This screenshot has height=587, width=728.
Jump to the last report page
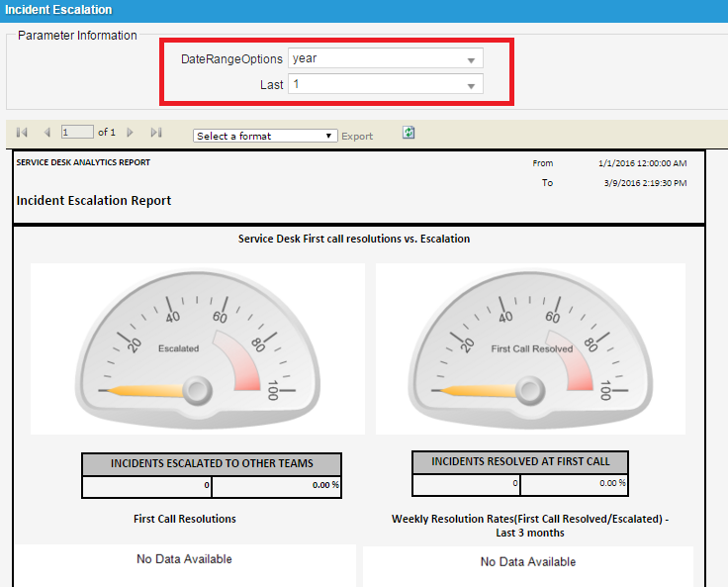[x=156, y=133]
